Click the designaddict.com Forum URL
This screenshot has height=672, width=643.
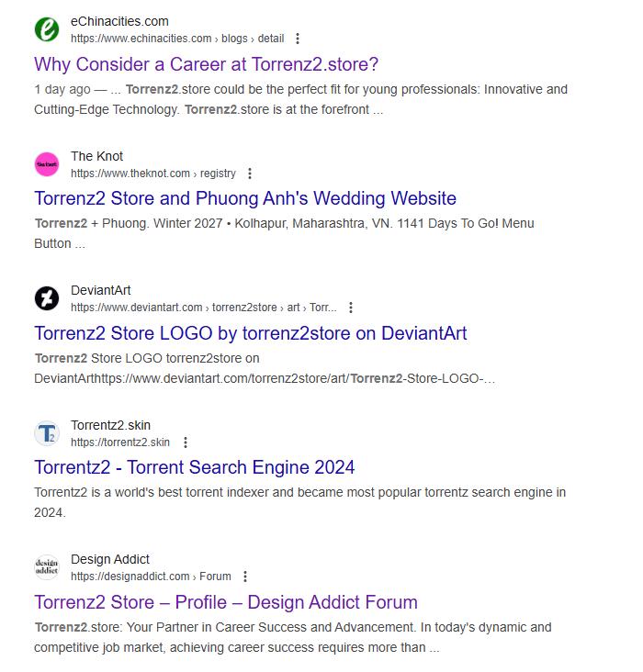coord(151,577)
